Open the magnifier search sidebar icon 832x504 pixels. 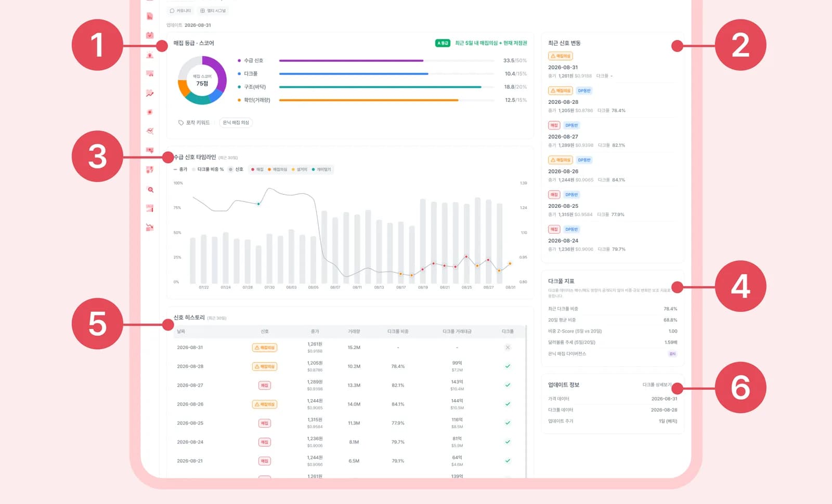click(x=150, y=190)
